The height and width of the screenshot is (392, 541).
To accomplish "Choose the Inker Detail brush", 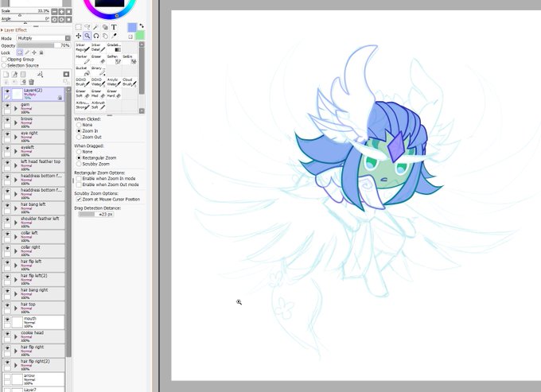I will click(98, 48).
